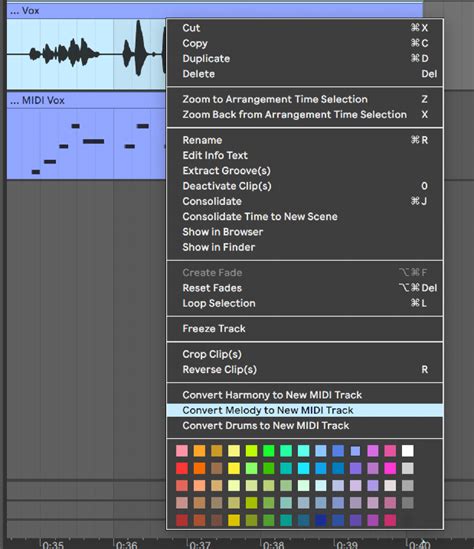Select Deactivate Clip(s)
Image resolution: width=474 pixels, height=549 pixels.
point(305,186)
